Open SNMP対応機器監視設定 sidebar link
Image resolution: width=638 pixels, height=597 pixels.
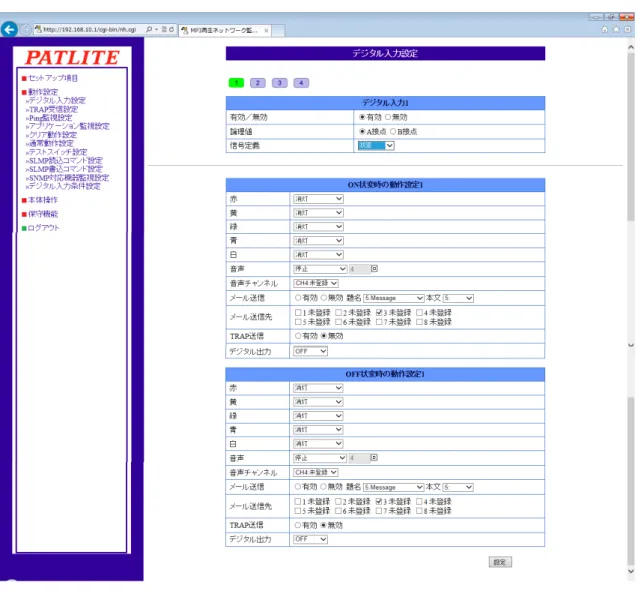[69, 177]
